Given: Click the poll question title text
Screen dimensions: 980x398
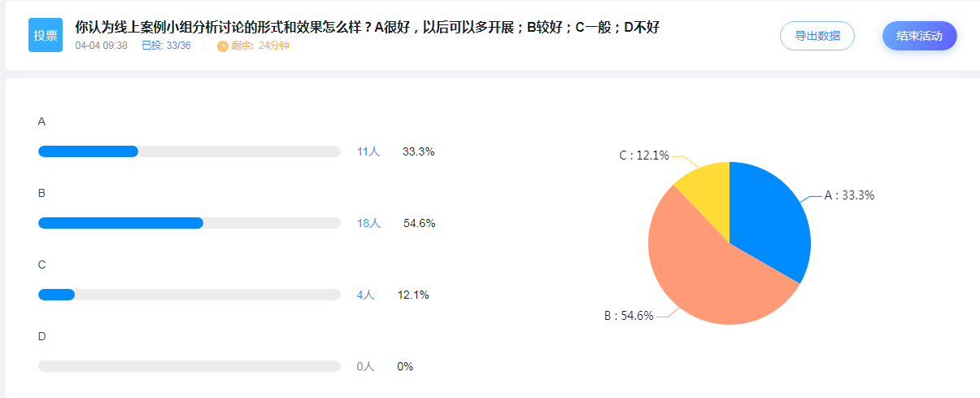Looking at the screenshot, I should 367,27.
